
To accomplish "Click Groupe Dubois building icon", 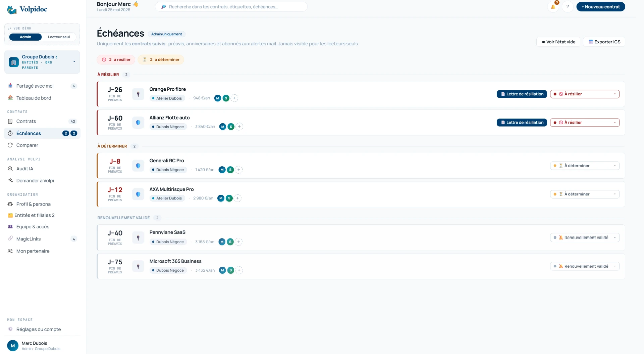I will click(x=14, y=62).
